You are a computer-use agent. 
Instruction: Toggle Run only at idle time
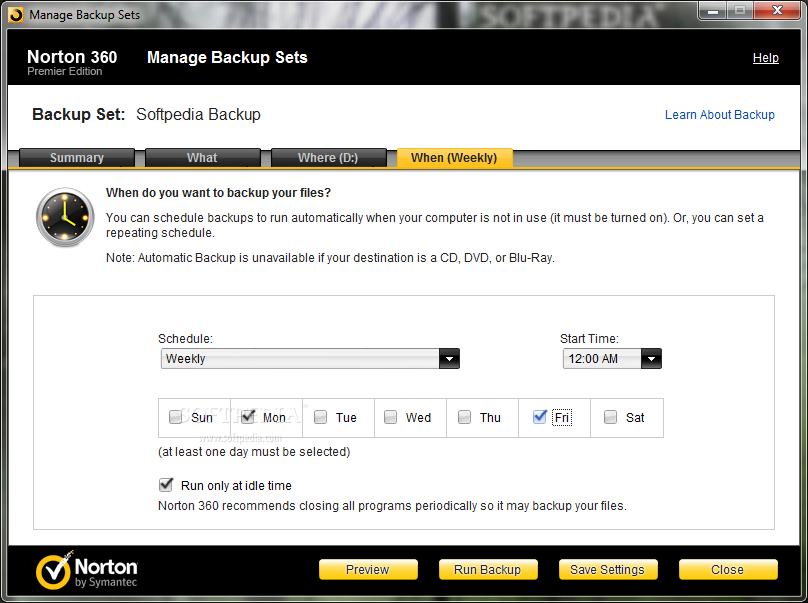pos(166,485)
